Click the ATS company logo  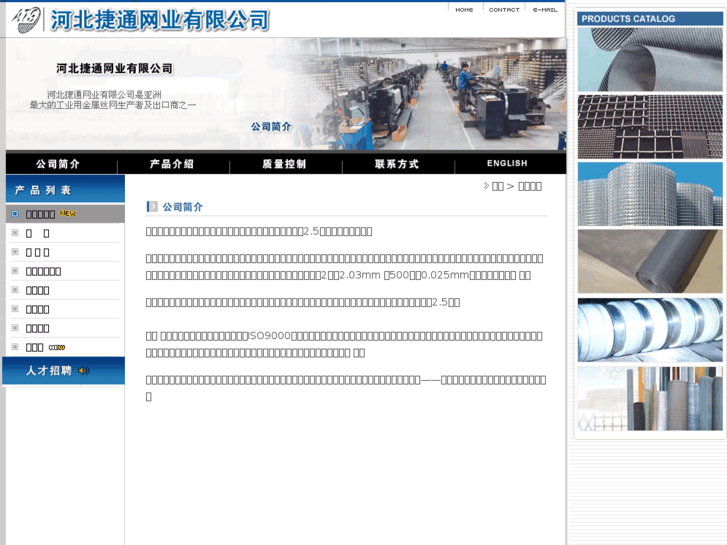click(26, 20)
